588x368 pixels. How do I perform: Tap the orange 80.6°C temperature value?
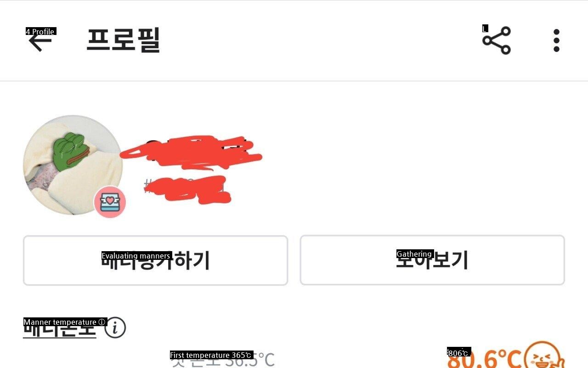pos(485,360)
